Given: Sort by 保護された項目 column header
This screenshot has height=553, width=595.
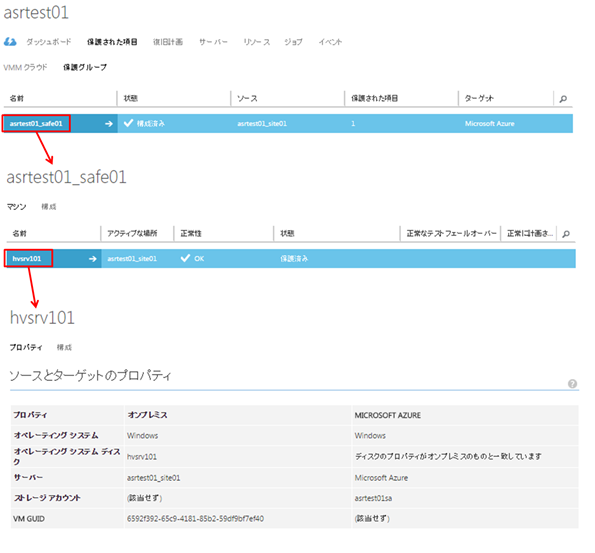Looking at the screenshot, I should (375, 99).
